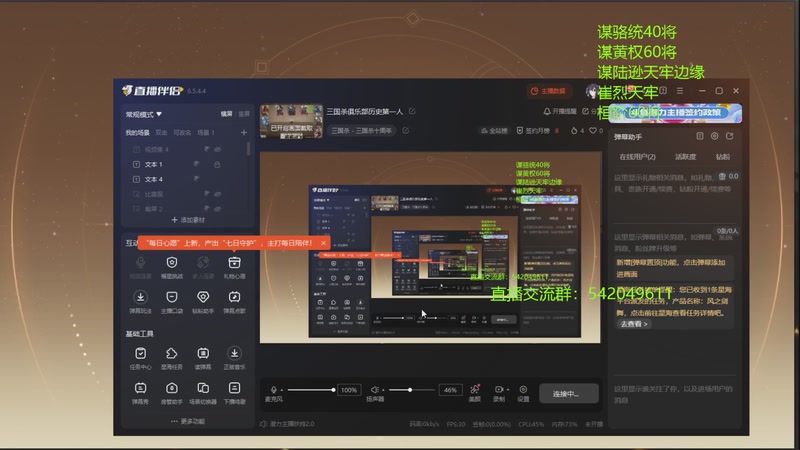The height and width of the screenshot is (450, 800).
Task: Click the 录制 record icon
Action: point(498,389)
